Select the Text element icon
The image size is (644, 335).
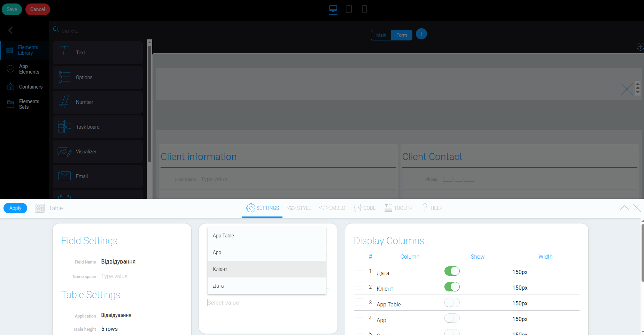pos(64,53)
